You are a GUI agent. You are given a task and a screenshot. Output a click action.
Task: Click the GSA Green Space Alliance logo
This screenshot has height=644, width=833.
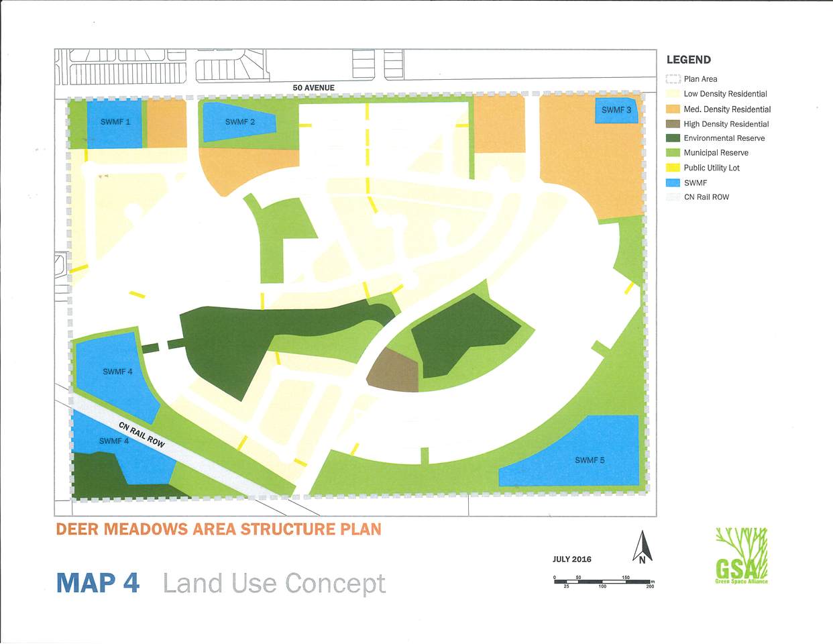click(742, 555)
